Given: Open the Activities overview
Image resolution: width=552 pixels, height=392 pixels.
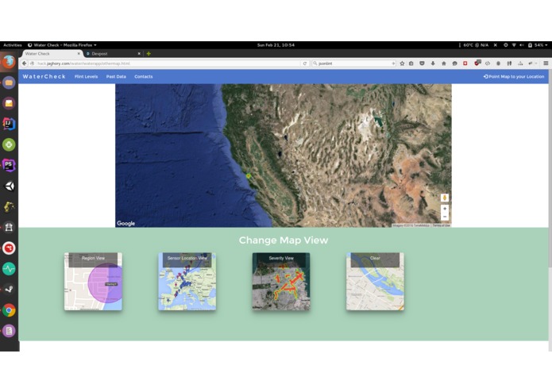Looking at the screenshot, I should click(13, 45).
